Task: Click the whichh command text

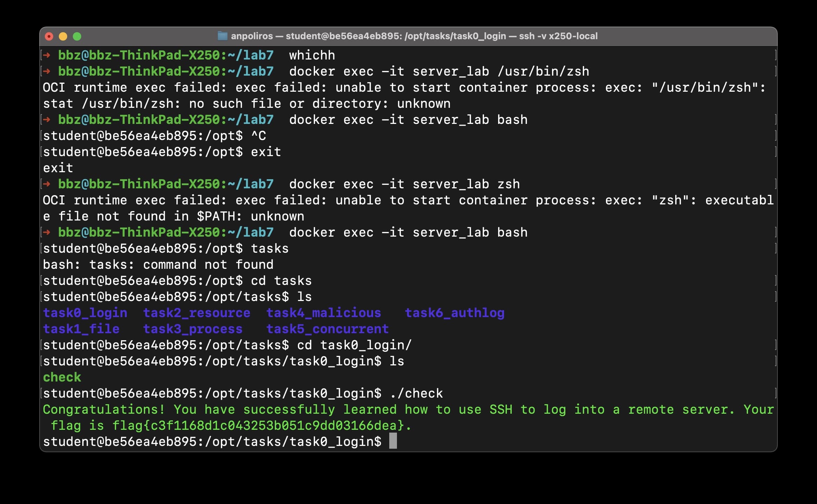Action: pos(312,55)
